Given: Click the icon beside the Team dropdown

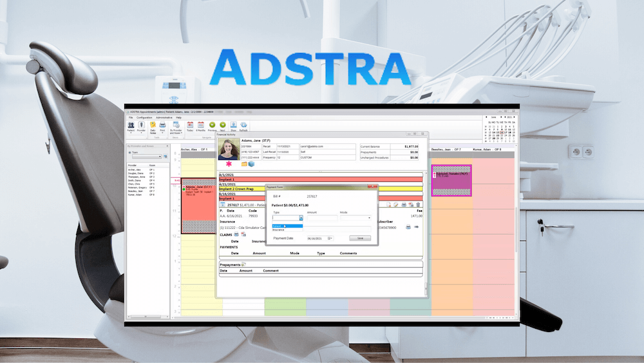Looking at the screenshot, I should coord(166,157).
